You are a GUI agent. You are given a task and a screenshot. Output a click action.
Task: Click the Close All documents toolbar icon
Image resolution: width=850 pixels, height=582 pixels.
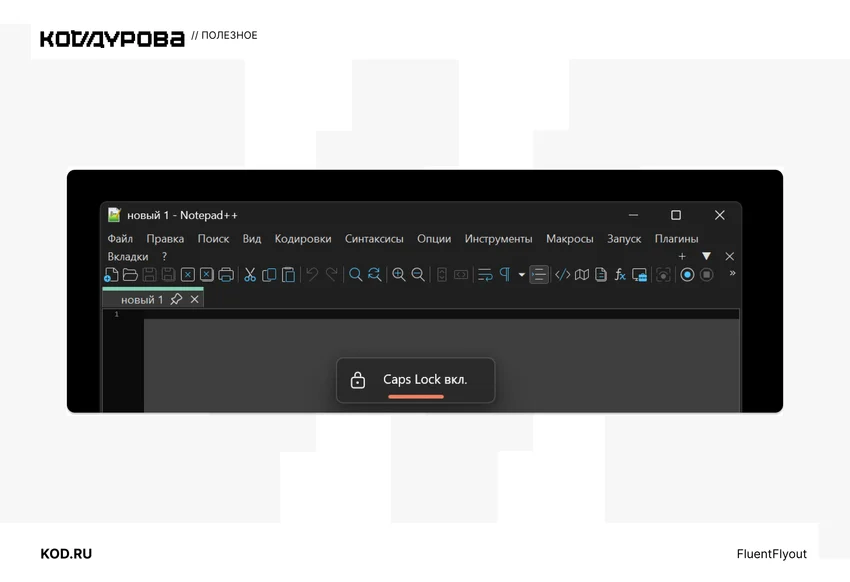(x=207, y=275)
